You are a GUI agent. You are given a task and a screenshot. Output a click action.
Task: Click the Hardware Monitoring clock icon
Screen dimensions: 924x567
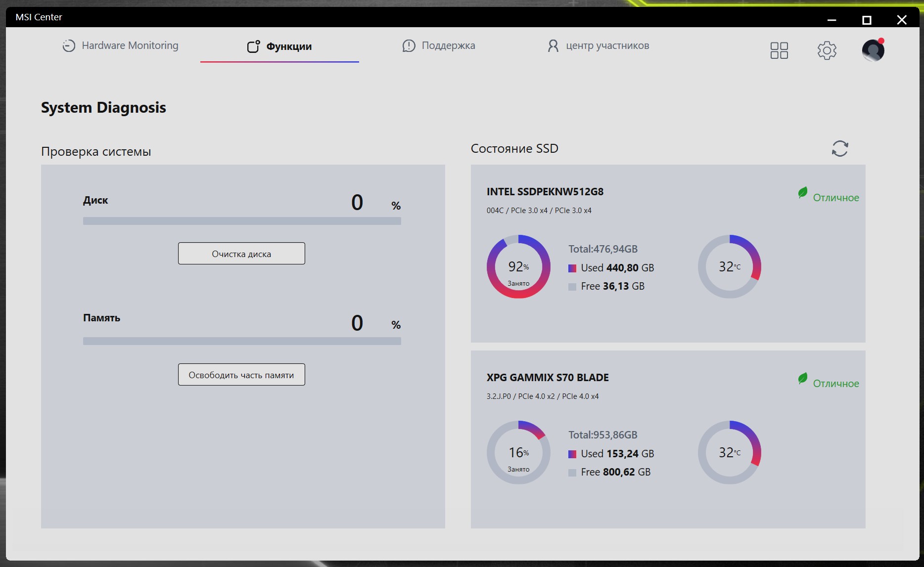(x=69, y=46)
